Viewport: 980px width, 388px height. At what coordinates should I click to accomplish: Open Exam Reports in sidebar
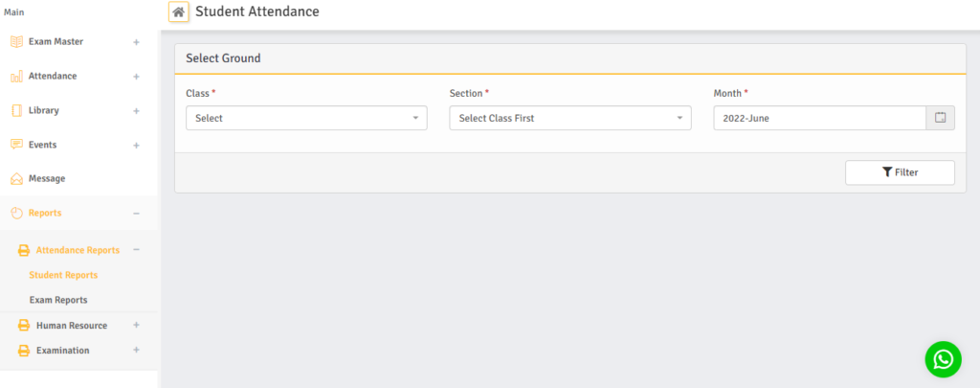[58, 300]
